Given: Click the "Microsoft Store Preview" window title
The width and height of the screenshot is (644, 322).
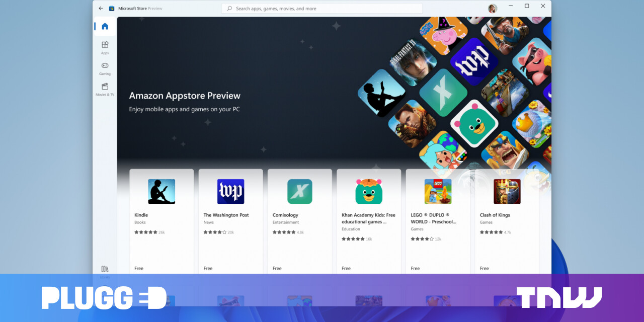Looking at the screenshot, I should tap(140, 9).
